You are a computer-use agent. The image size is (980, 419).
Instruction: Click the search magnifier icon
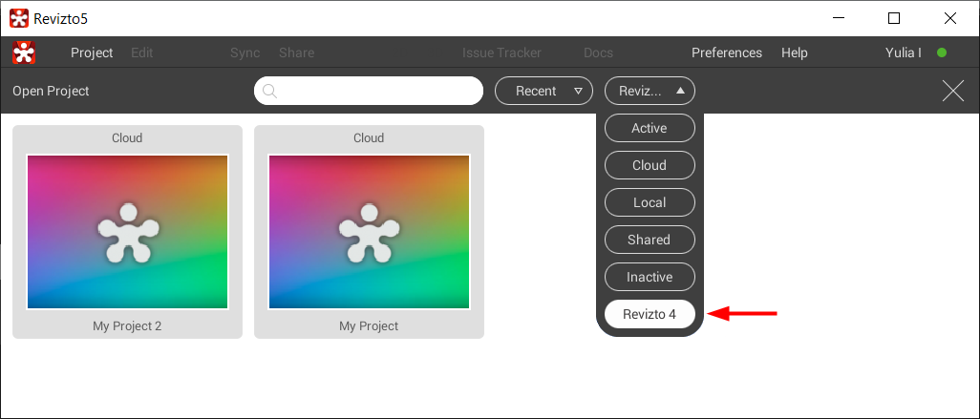tap(269, 92)
